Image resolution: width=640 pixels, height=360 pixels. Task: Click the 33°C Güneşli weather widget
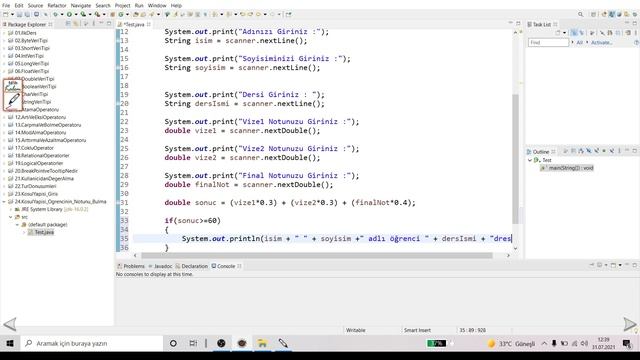[x=511, y=344]
